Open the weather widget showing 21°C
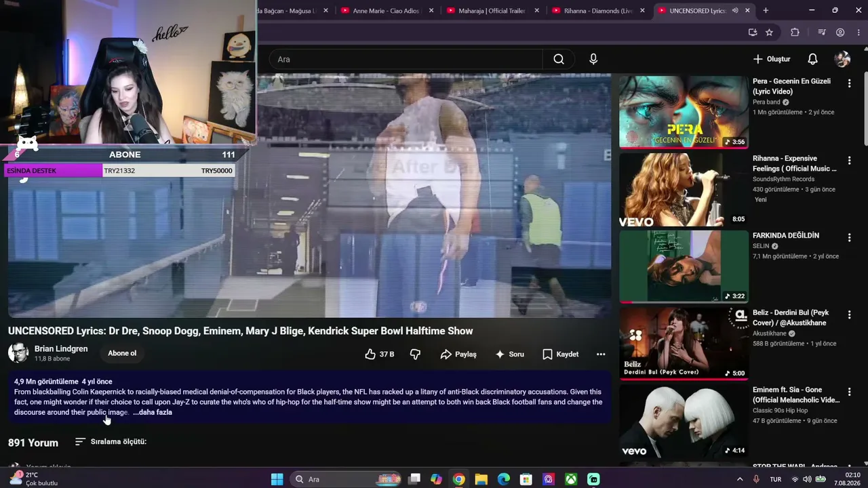The image size is (868, 488). tap(34, 479)
